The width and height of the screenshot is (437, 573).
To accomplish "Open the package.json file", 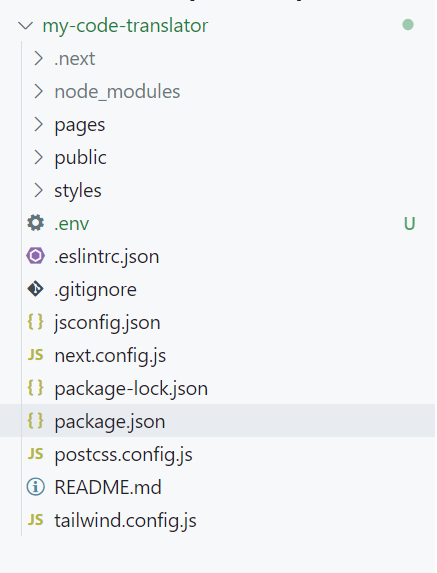I will click(218, 421).
